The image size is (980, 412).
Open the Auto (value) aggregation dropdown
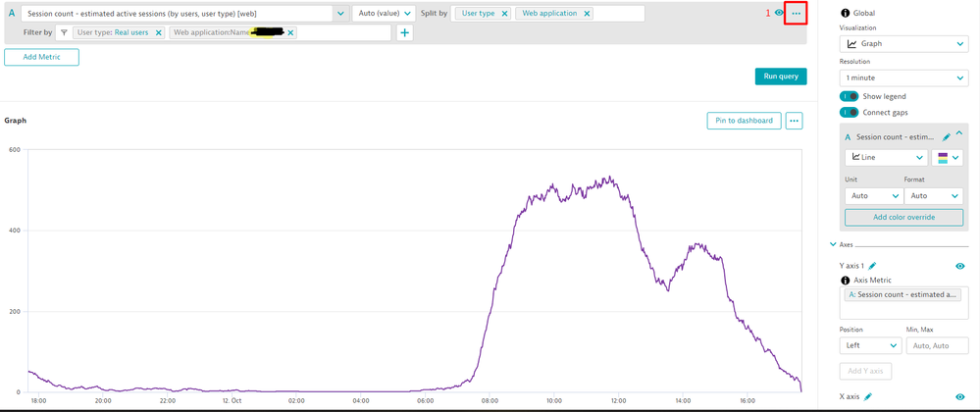(383, 14)
